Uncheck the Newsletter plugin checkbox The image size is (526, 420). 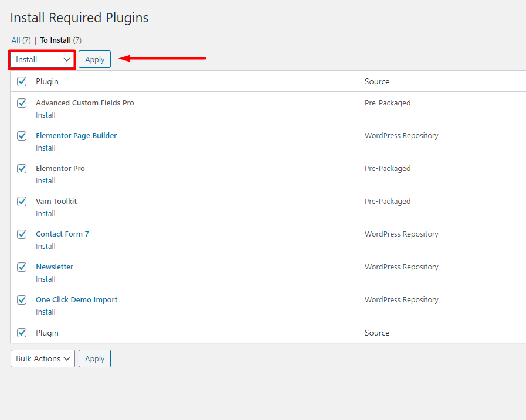click(22, 267)
